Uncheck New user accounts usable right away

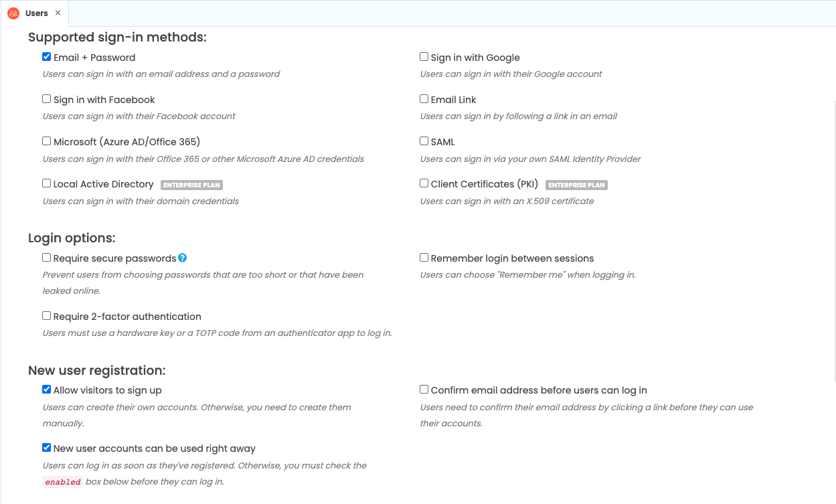(47, 448)
